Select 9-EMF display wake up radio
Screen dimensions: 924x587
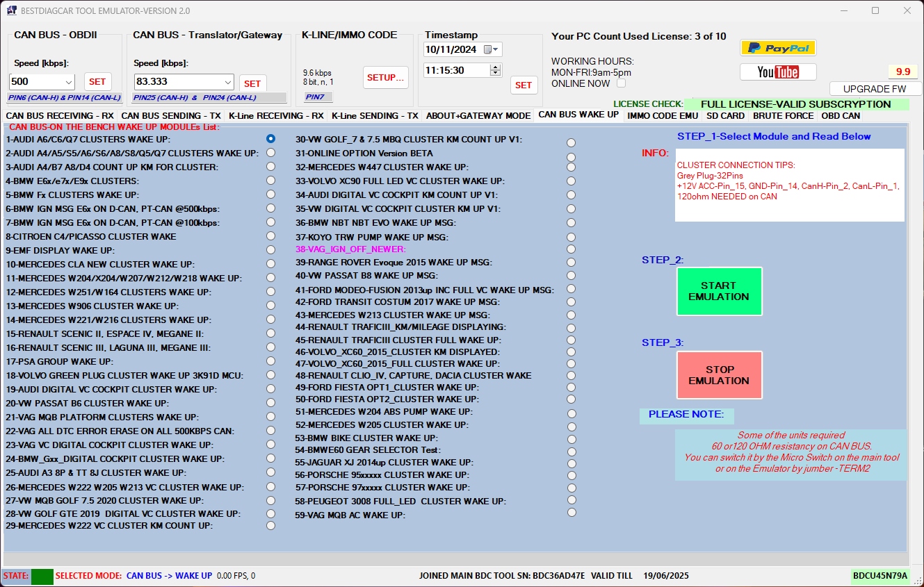click(x=270, y=250)
